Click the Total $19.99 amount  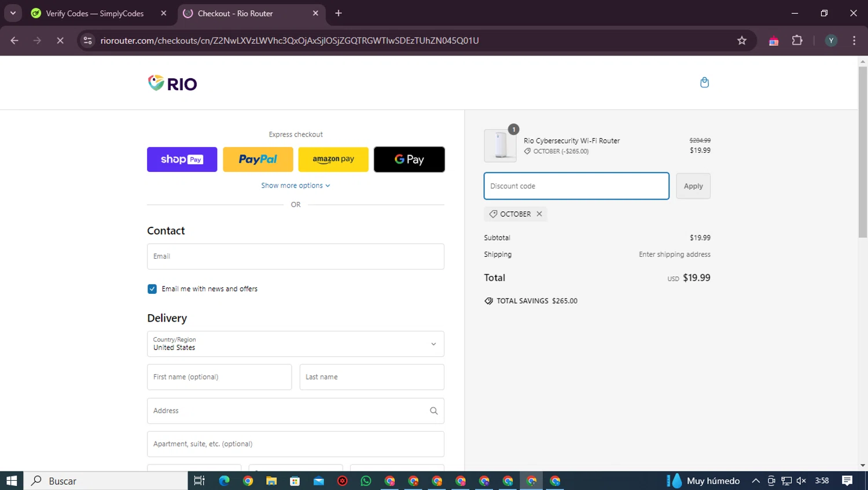coord(697,278)
